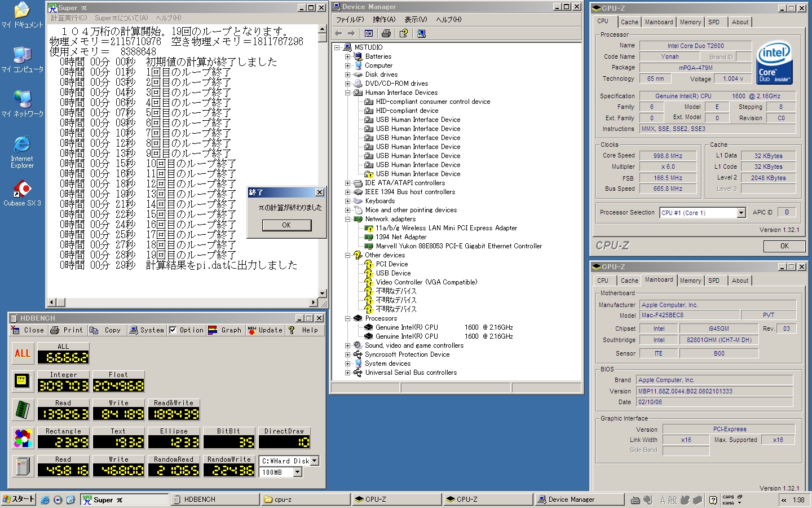The image size is (812, 508).
Task: Click the Forward arrow in Device Manager toolbar
Action: click(x=351, y=33)
